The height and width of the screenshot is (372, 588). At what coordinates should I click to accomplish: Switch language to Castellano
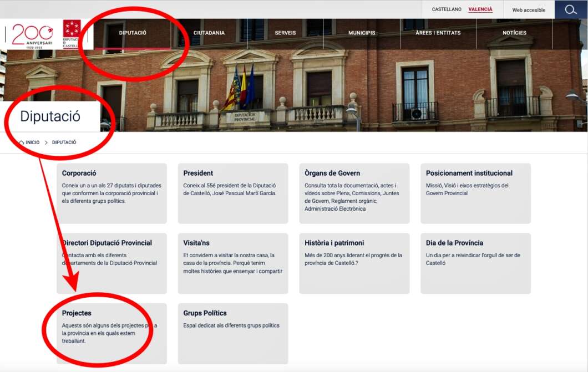tap(447, 9)
